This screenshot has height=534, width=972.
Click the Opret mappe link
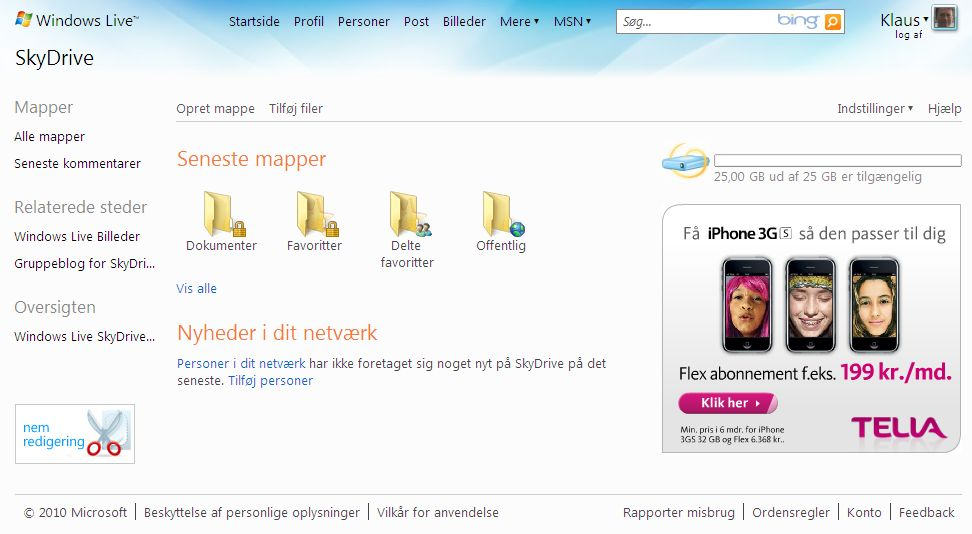tap(215, 109)
